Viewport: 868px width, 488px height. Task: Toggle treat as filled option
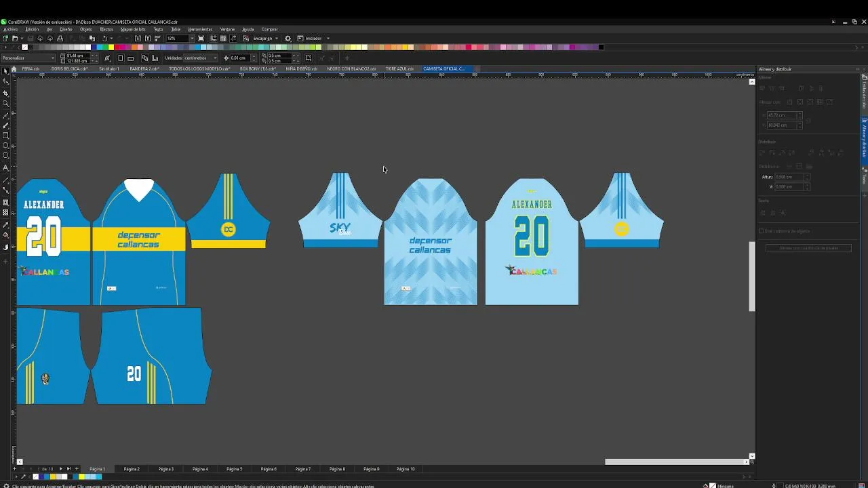(308, 58)
